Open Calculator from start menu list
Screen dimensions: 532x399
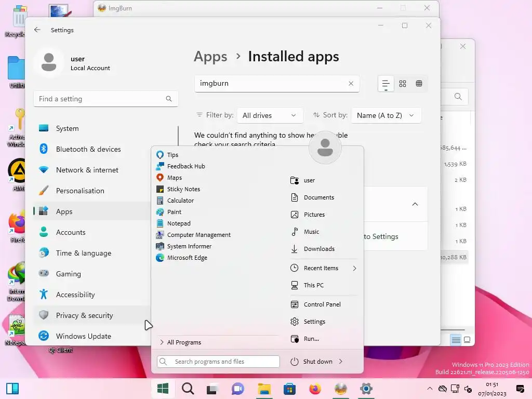175,201
